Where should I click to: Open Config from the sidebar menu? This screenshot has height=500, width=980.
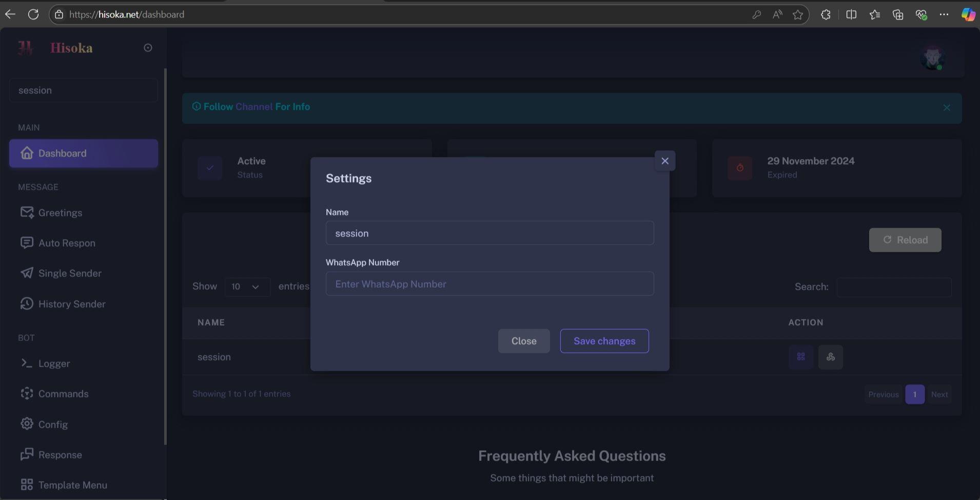coord(53,425)
